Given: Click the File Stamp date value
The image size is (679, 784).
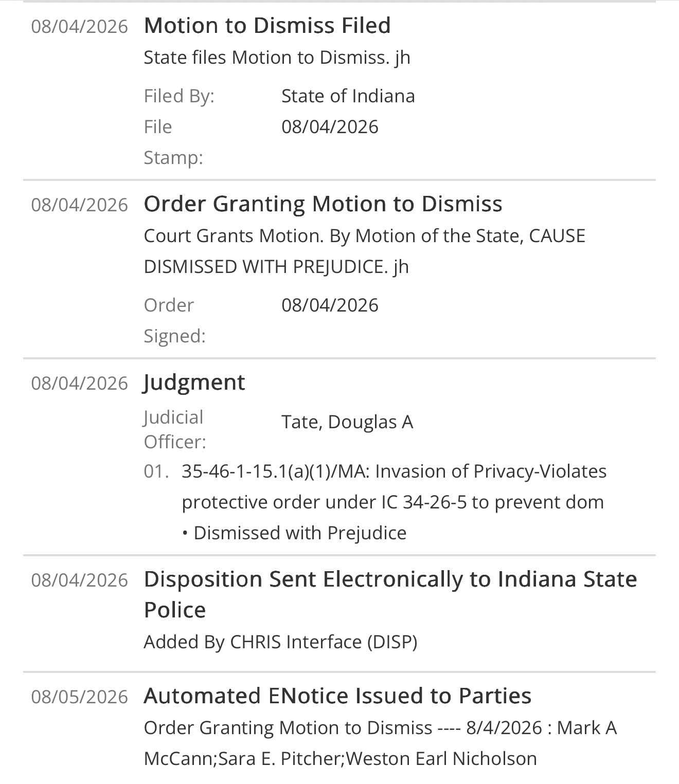Looking at the screenshot, I should pyautogui.click(x=330, y=127).
